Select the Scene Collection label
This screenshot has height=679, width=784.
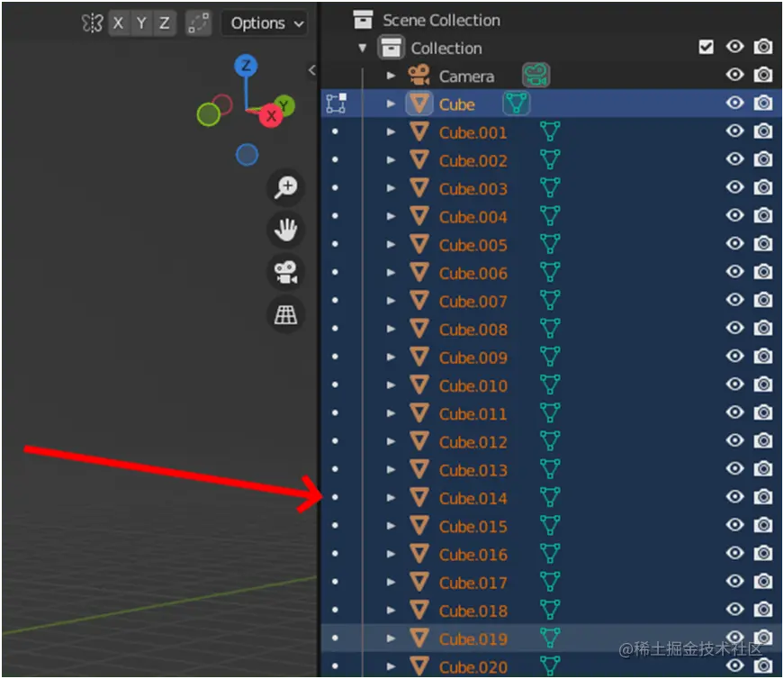[441, 20]
